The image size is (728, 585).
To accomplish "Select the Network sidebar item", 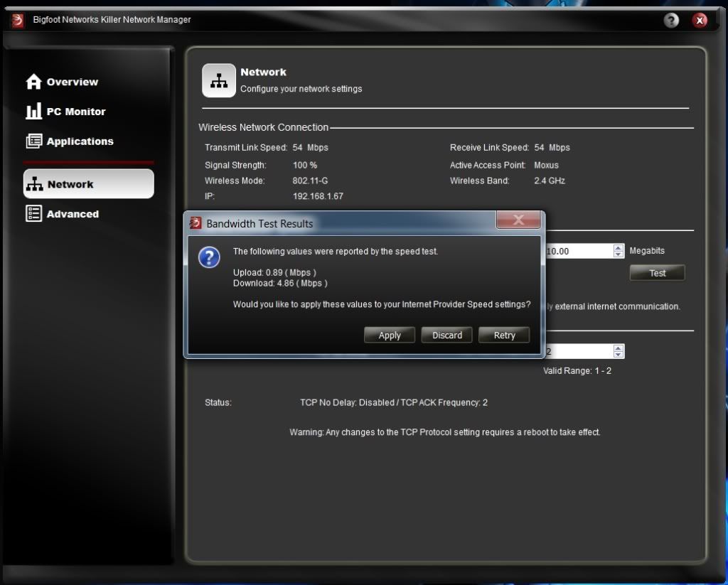I will (89, 184).
